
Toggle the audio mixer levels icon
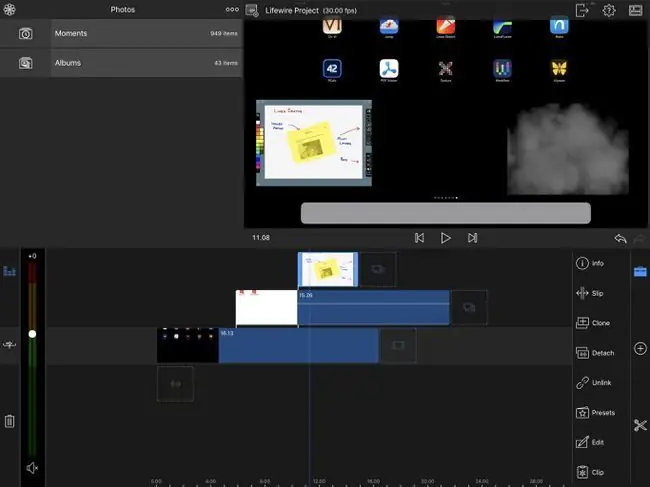tap(10, 271)
